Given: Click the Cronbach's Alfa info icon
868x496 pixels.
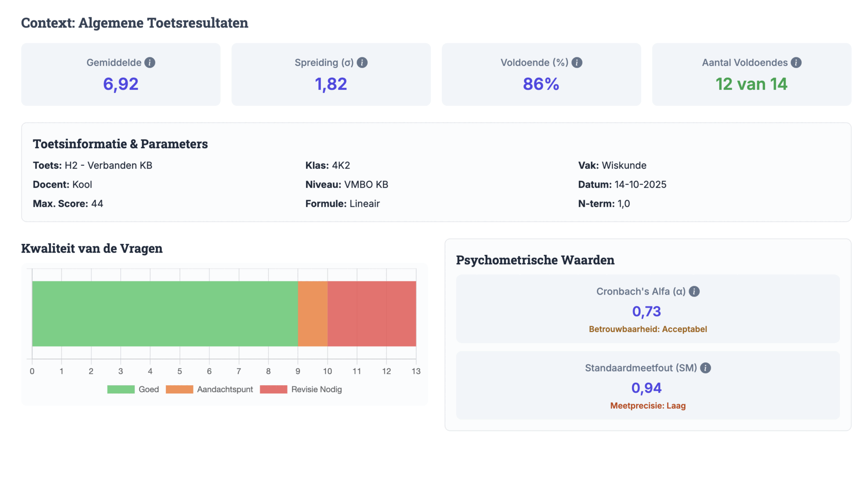Looking at the screenshot, I should 695,291.
